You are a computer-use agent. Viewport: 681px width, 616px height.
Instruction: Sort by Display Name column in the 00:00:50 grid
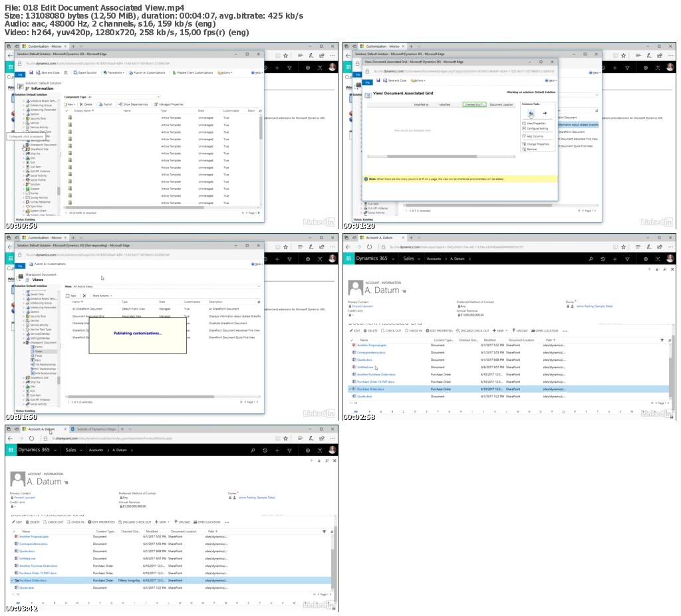(x=84, y=111)
